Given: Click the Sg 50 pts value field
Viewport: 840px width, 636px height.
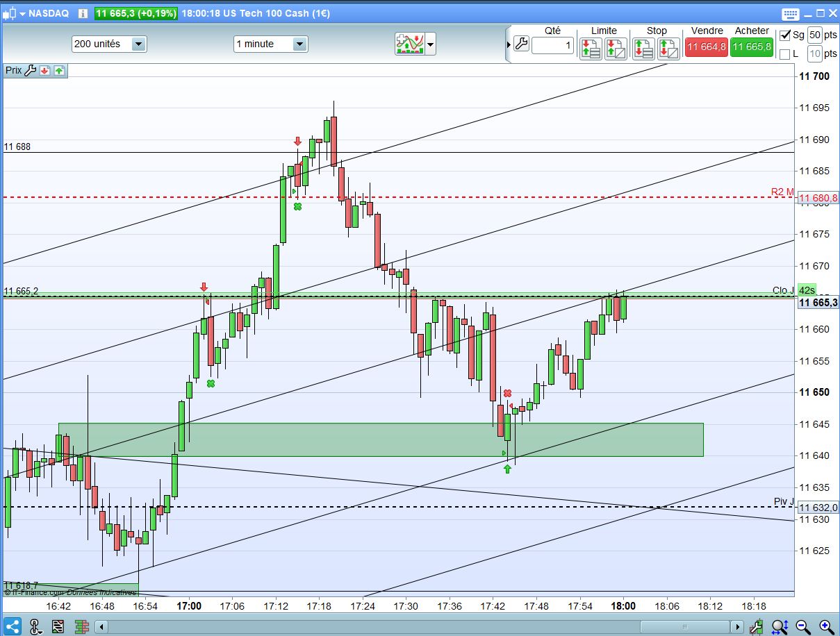Looking at the screenshot, I should pos(815,35).
